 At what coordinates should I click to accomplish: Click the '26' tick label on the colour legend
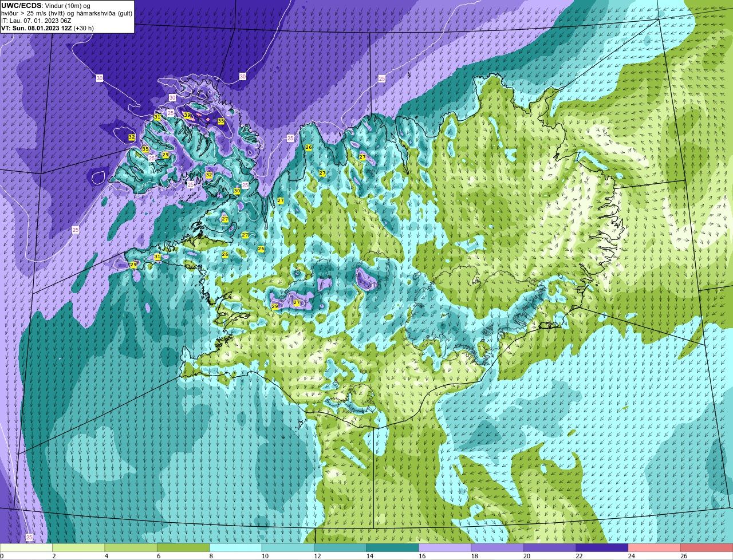pyautogui.click(x=684, y=556)
